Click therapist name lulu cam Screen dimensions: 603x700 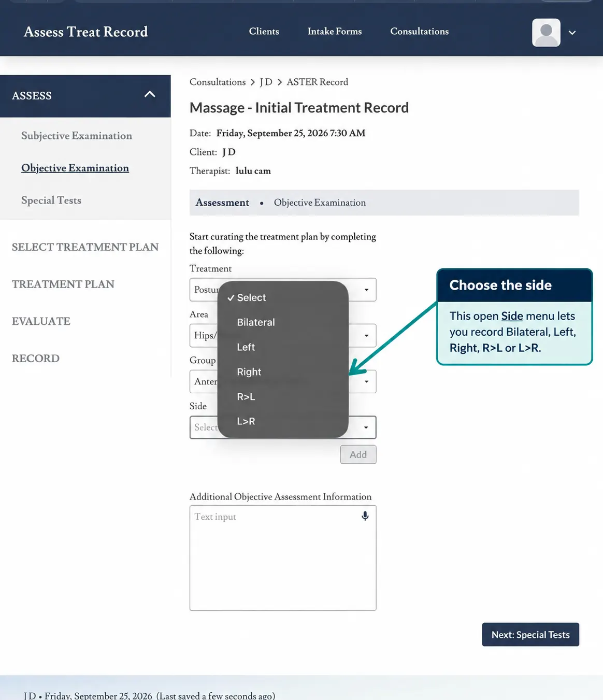(x=253, y=171)
